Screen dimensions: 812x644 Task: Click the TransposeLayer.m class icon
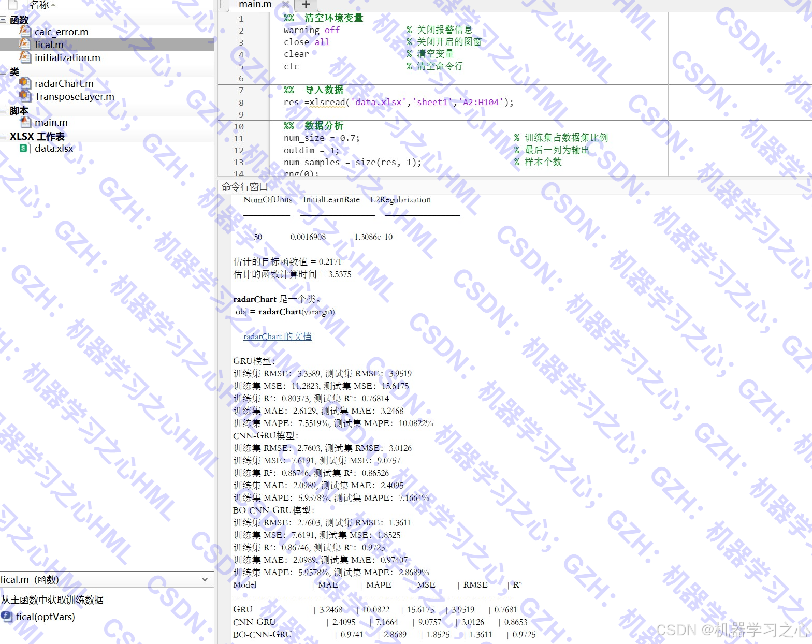pyautogui.click(x=25, y=96)
